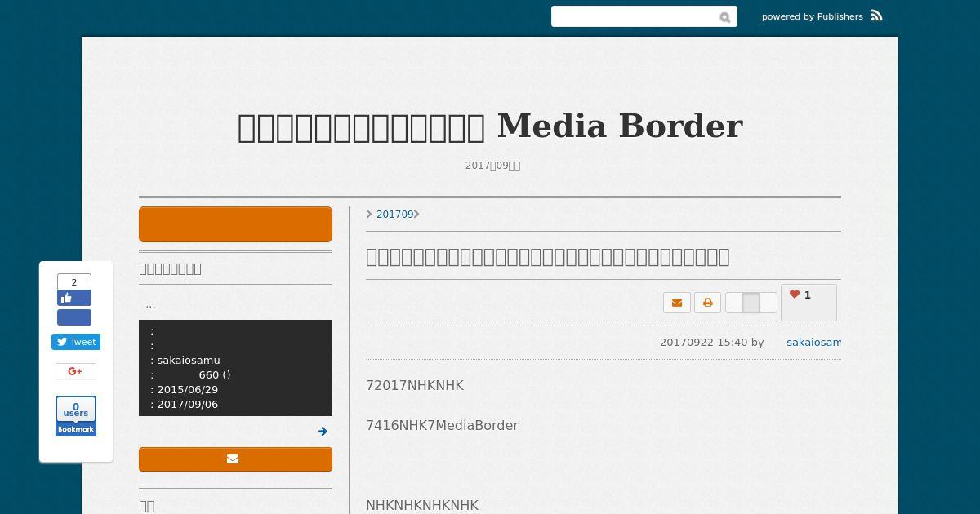This screenshot has width=980, height=514.
Task: Click the plain blue Facebook share button
Action: point(74,317)
